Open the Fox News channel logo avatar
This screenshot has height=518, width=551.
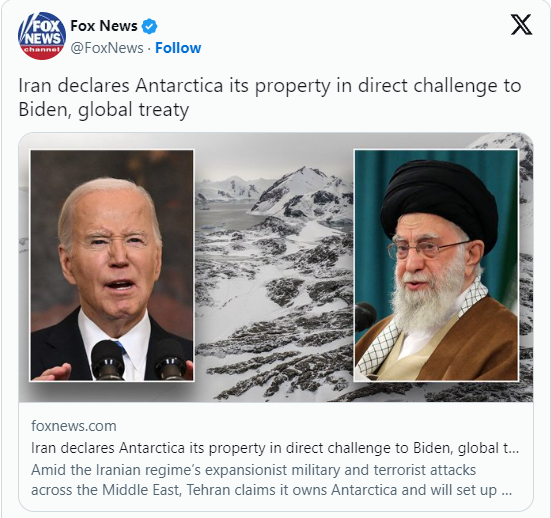click(x=41, y=36)
